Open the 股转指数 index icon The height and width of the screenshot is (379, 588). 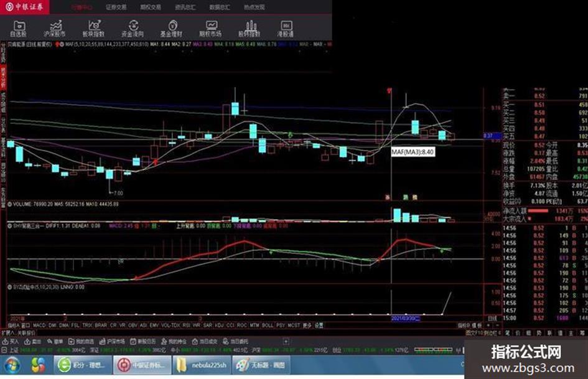click(x=250, y=29)
